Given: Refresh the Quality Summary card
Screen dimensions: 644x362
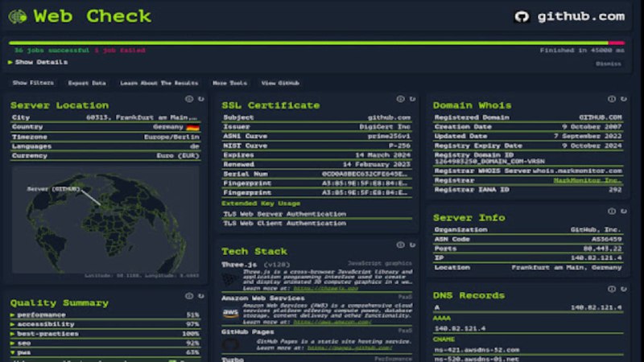Looking at the screenshot, I should tap(201, 296).
